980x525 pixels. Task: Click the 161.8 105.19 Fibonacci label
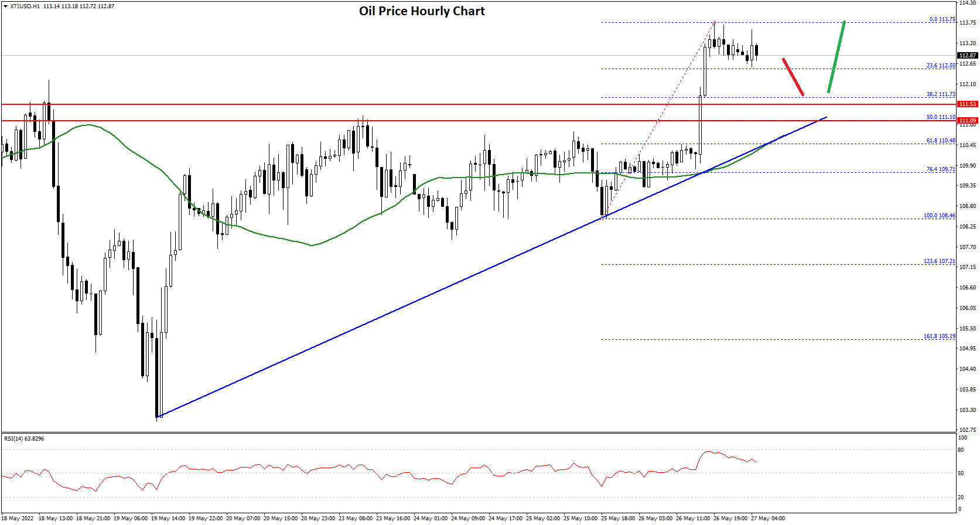coord(939,336)
